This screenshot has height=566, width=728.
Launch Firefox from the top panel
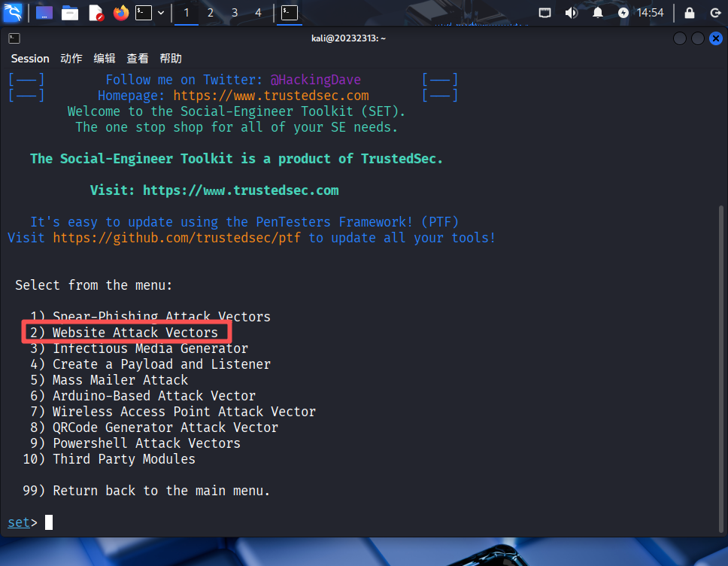[x=121, y=13]
